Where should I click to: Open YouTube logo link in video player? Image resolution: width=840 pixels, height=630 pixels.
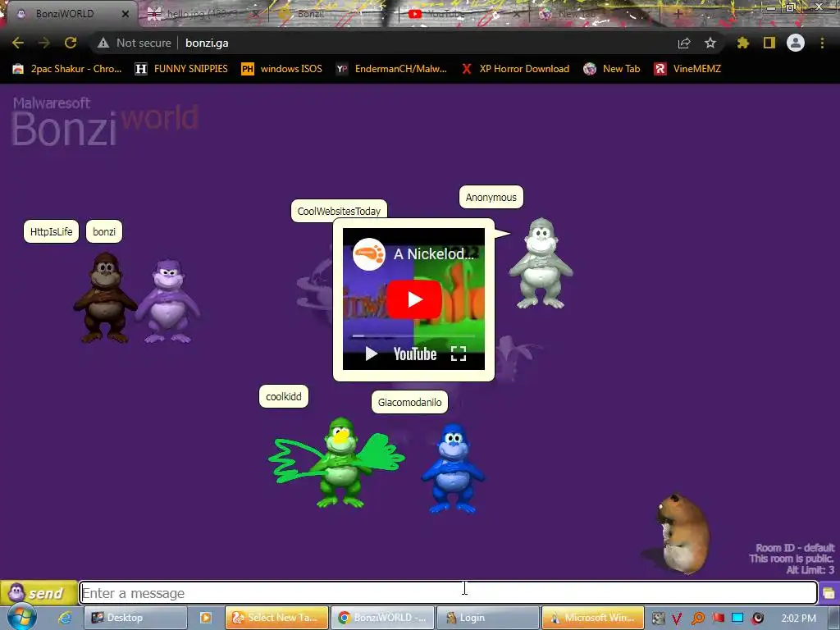tap(414, 354)
